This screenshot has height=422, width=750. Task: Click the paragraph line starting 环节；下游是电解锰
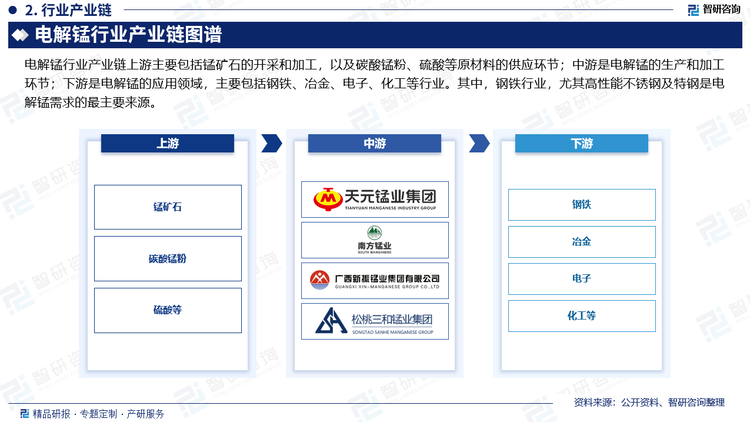pos(375,84)
